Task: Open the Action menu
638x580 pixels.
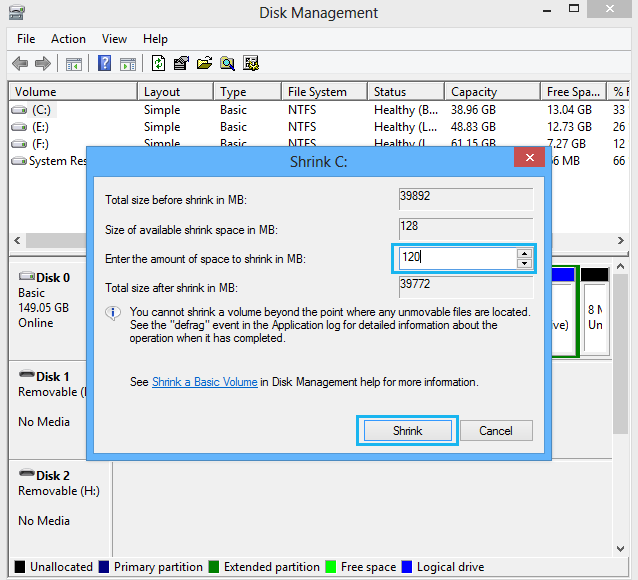Action: pyautogui.click(x=68, y=39)
